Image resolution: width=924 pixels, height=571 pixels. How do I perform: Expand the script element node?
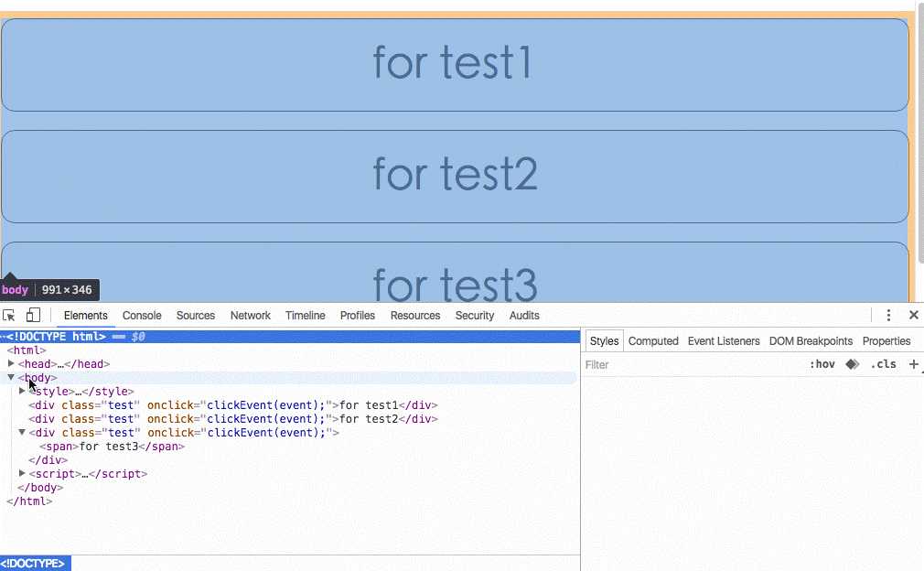point(22,473)
